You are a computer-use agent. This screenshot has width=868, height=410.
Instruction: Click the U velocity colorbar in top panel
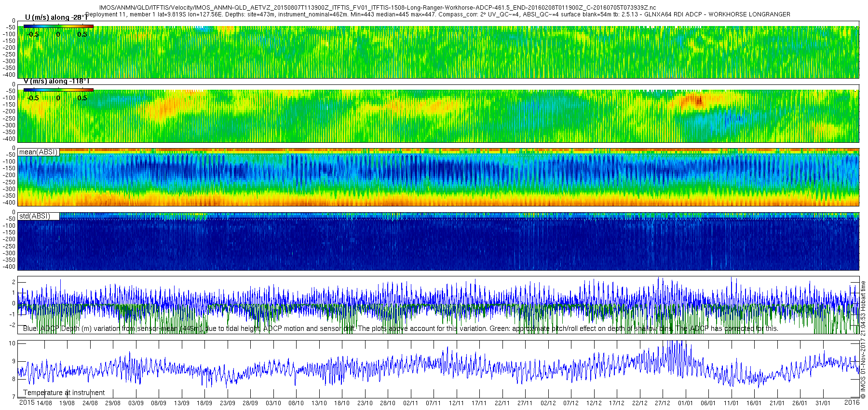tap(58, 26)
